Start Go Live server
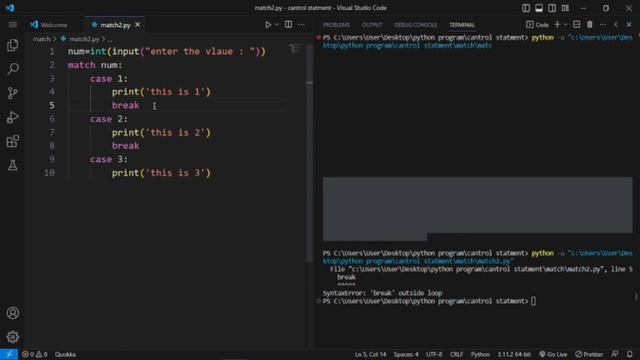 (553, 354)
